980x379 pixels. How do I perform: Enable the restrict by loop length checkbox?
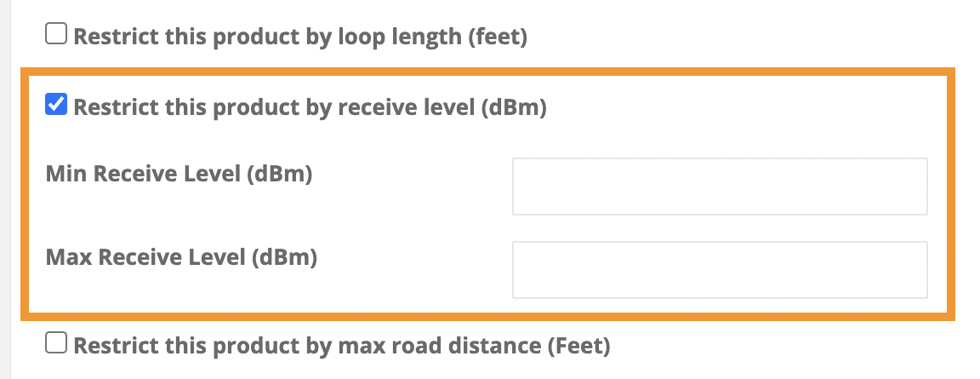[55, 34]
